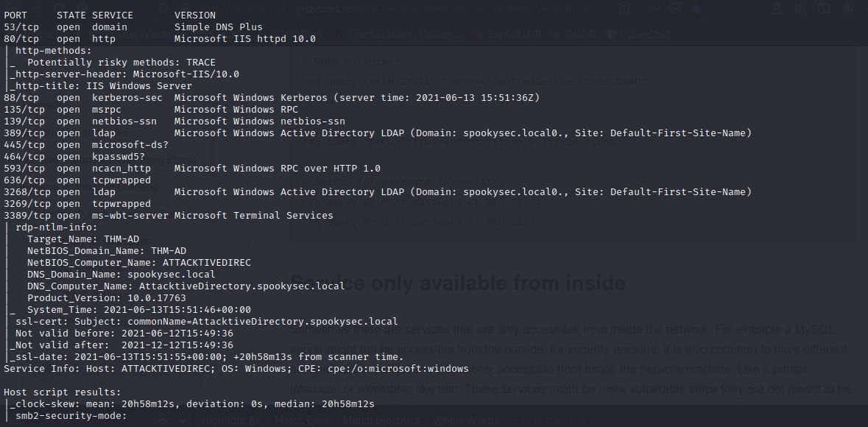
Task: Click 'Microsoft IIS httpd 10.0' text
Action: [x=244, y=39]
